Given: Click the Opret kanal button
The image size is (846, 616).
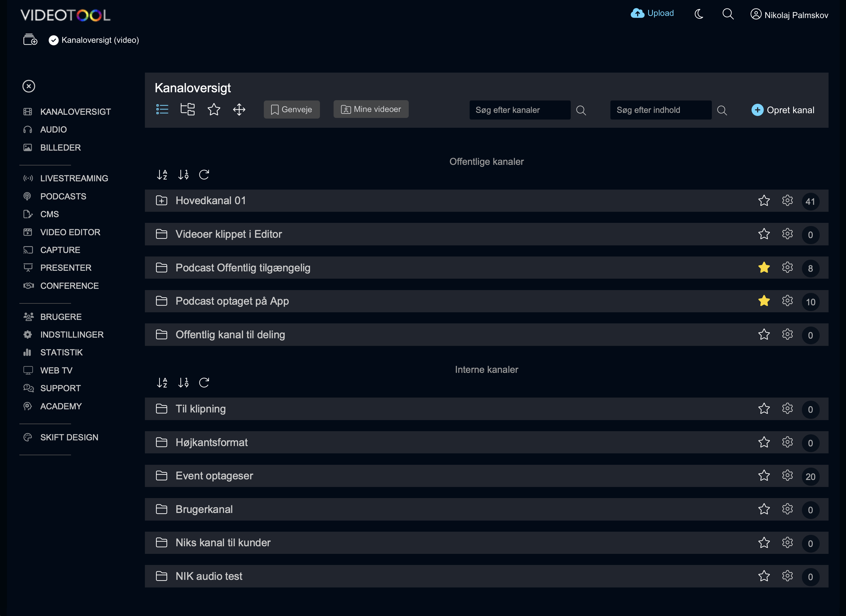Looking at the screenshot, I should pos(783,110).
